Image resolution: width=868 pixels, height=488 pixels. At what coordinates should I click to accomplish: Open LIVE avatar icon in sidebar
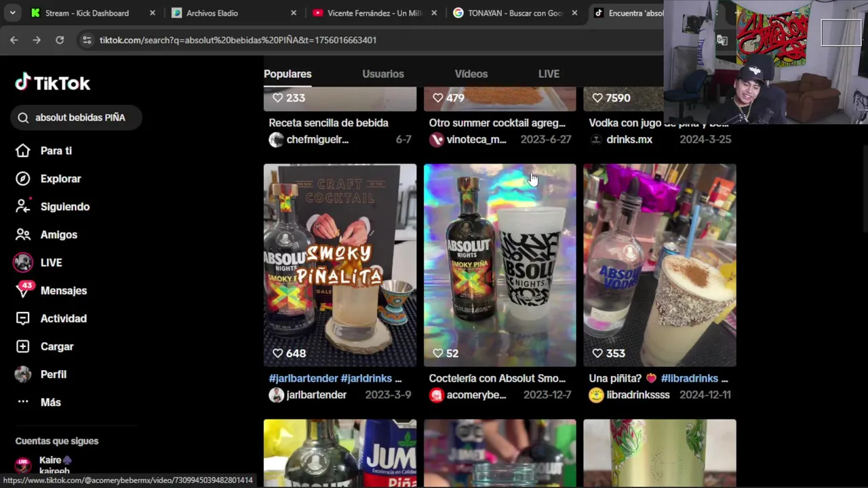click(x=23, y=262)
